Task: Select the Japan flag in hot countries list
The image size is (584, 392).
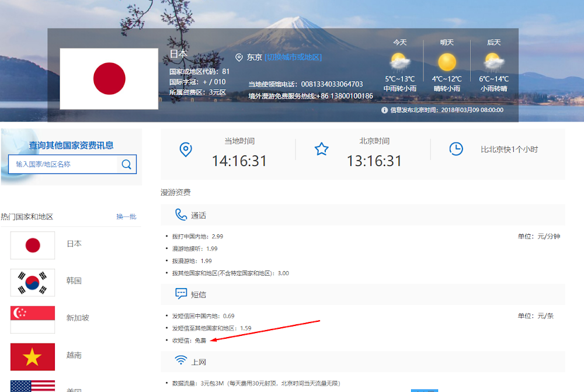Action: tap(33, 245)
